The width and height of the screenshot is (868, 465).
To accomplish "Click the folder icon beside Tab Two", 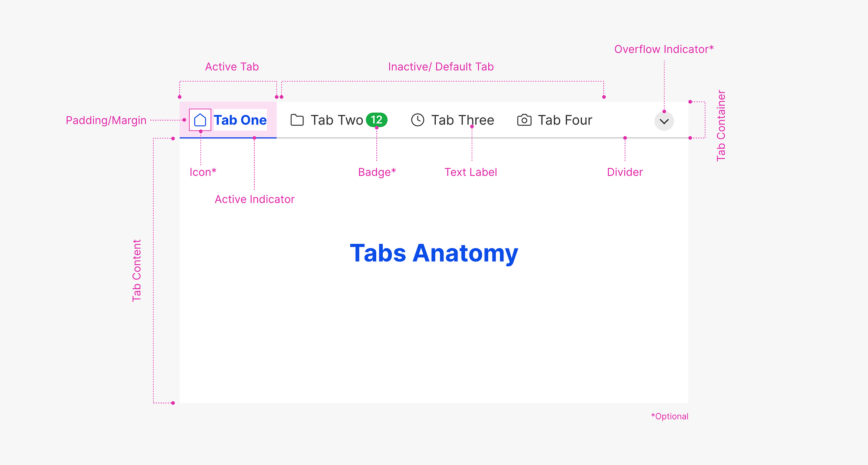I will (x=297, y=120).
